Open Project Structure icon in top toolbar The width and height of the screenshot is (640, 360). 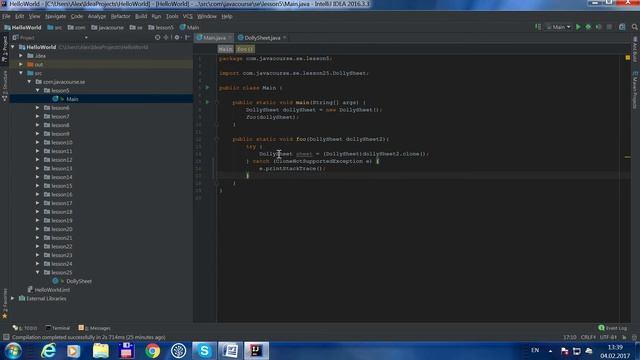click(622, 27)
